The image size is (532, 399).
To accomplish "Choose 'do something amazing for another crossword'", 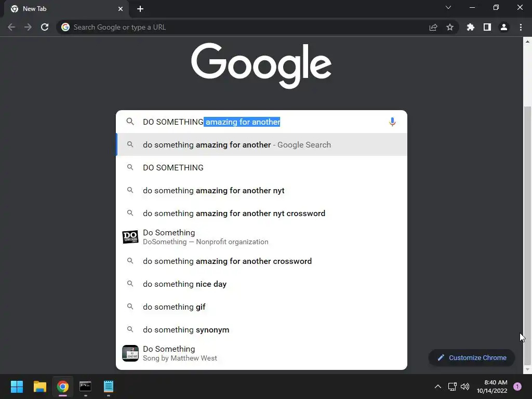I will click(262, 261).
